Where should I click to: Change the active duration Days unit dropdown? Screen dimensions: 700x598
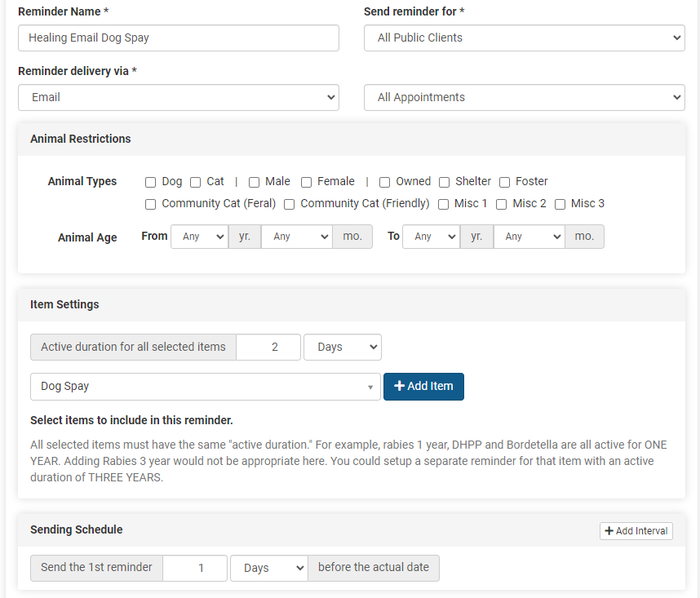tap(342, 347)
